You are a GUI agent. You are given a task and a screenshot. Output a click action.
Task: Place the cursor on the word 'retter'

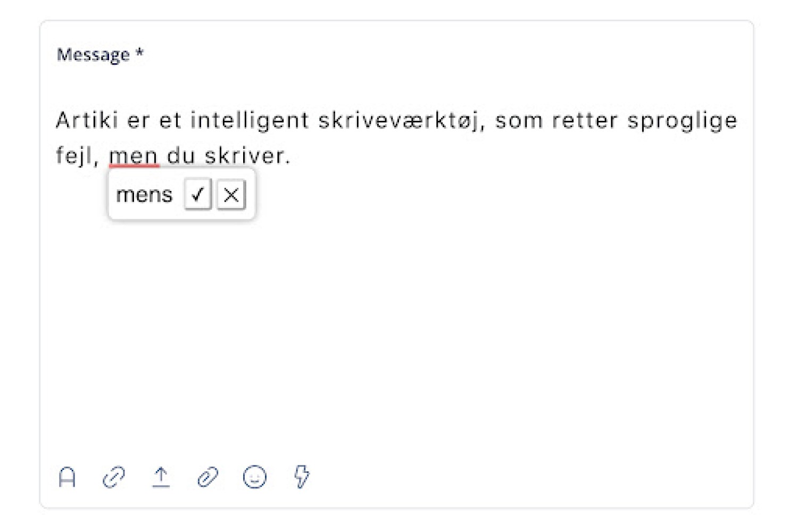[585, 120]
